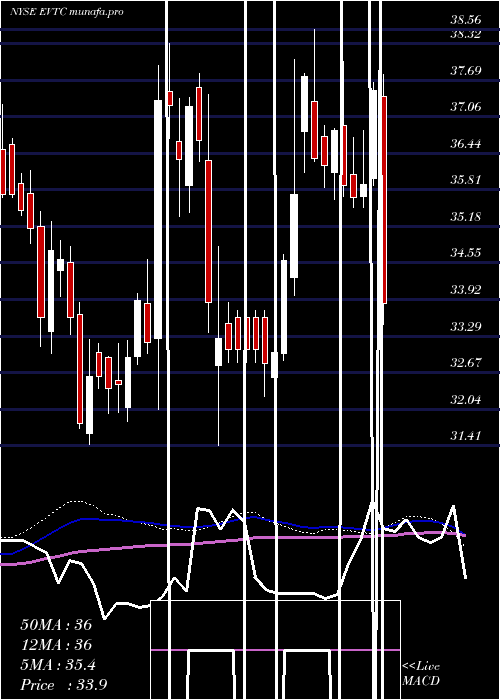This screenshot has height=700, width=500.
Task: Select the 37.69 price axis label
Action: click(x=466, y=70)
